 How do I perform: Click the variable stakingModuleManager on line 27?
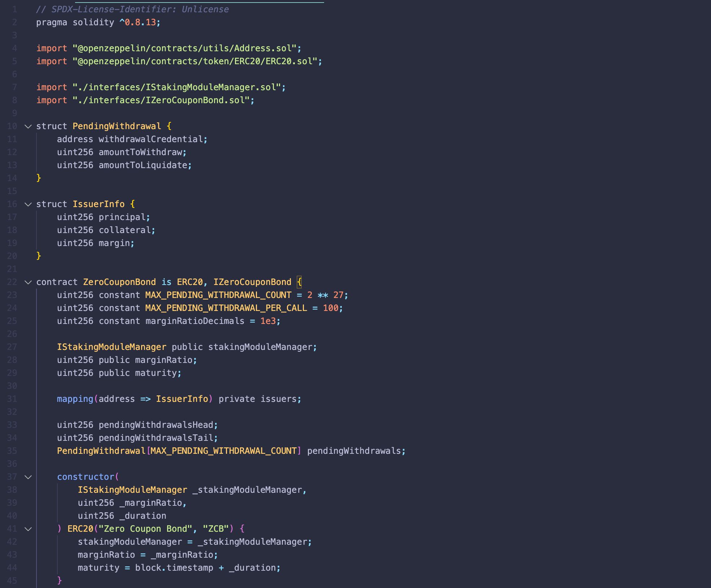260,347
